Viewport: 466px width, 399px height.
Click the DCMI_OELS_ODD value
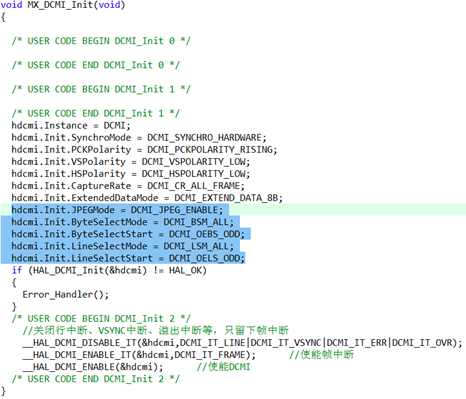pos(205,258)
